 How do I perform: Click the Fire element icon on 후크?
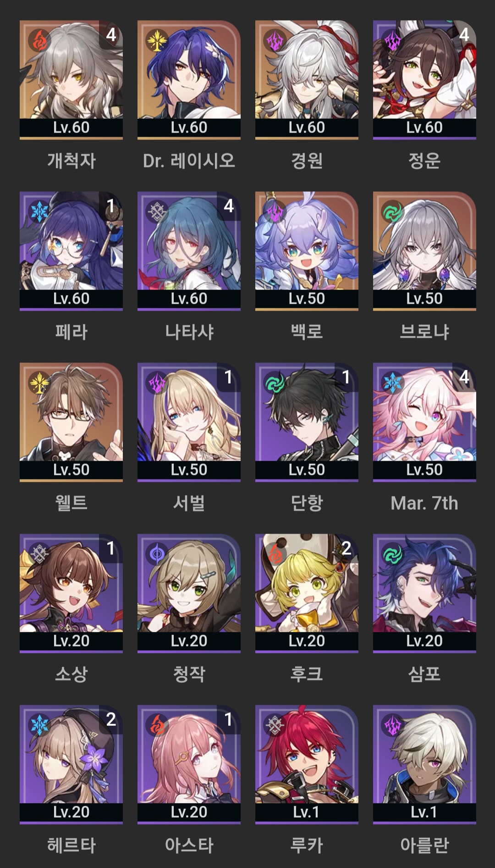(275, 554)
